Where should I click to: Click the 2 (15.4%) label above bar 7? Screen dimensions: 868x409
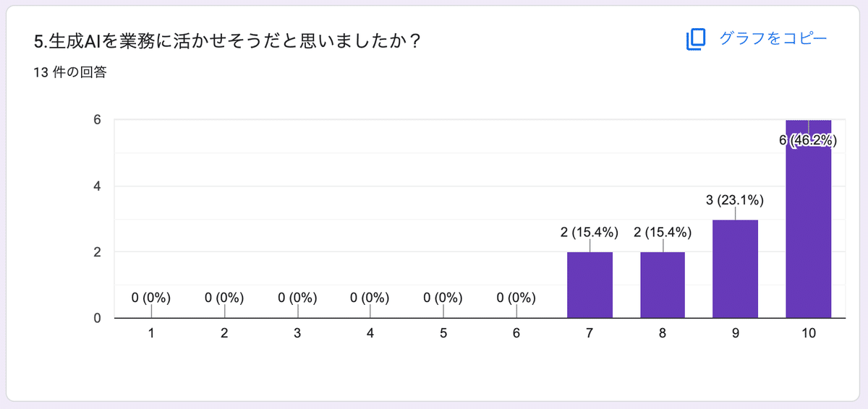(590, 233)
